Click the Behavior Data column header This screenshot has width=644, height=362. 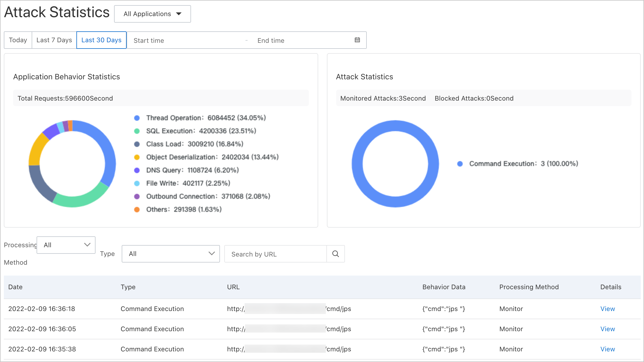click(x=444, y=287)
